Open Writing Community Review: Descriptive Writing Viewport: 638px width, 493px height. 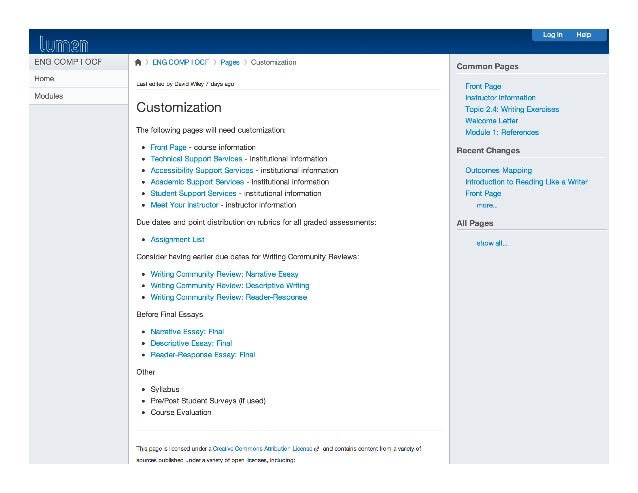pos(230,286)
